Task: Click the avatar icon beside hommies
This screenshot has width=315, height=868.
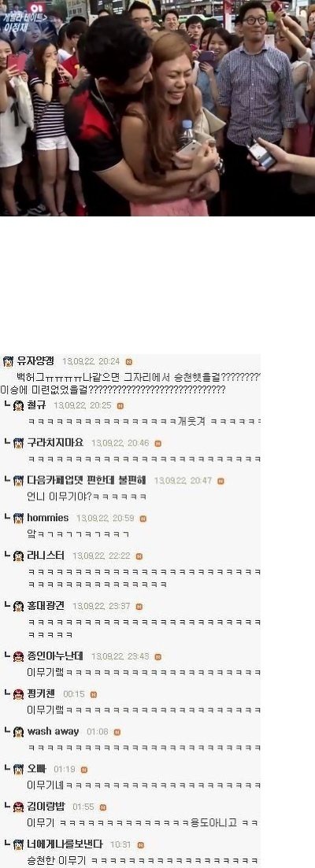Action: click(x=18, y=518)
